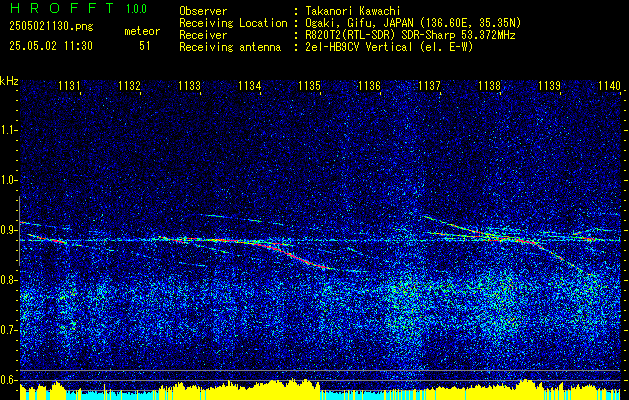Click the 1140 time marker

(x=609, y=85)
